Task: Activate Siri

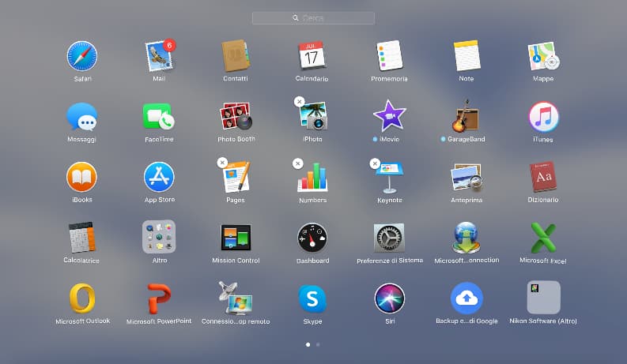Action: (x=390, y=298)
